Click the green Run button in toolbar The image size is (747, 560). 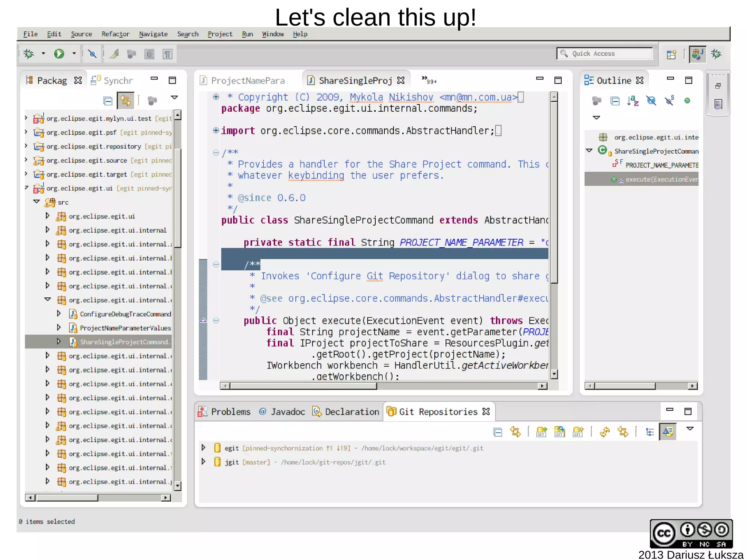click(x=59, y=54)
